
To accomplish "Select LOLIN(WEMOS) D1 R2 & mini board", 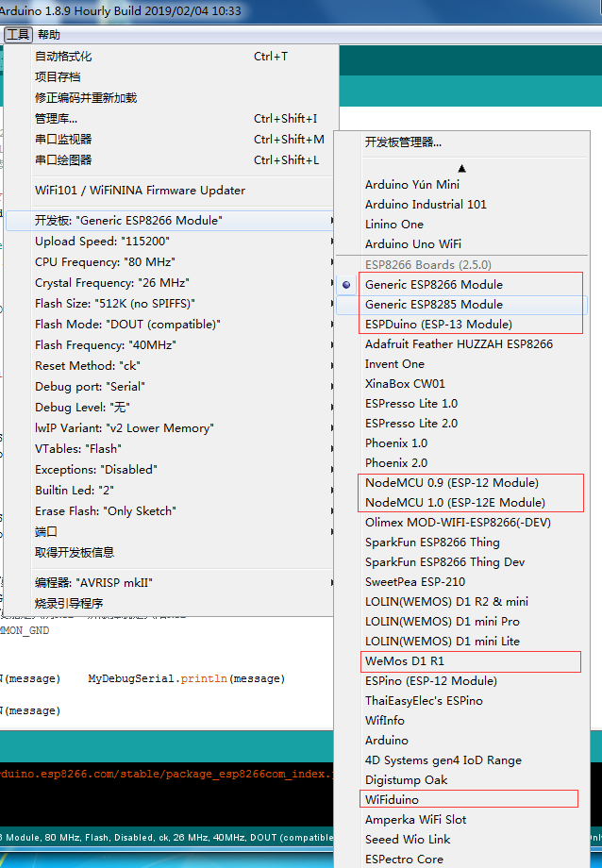I will (462, 602).
